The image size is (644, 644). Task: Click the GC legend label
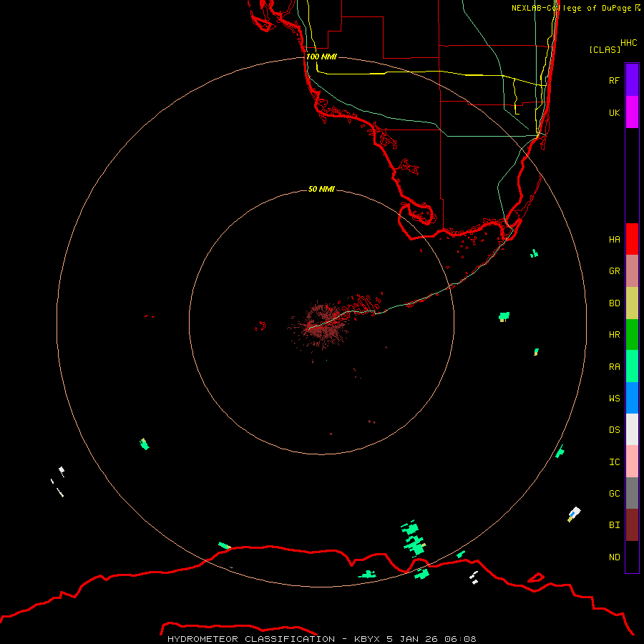[x=615, y=493]
